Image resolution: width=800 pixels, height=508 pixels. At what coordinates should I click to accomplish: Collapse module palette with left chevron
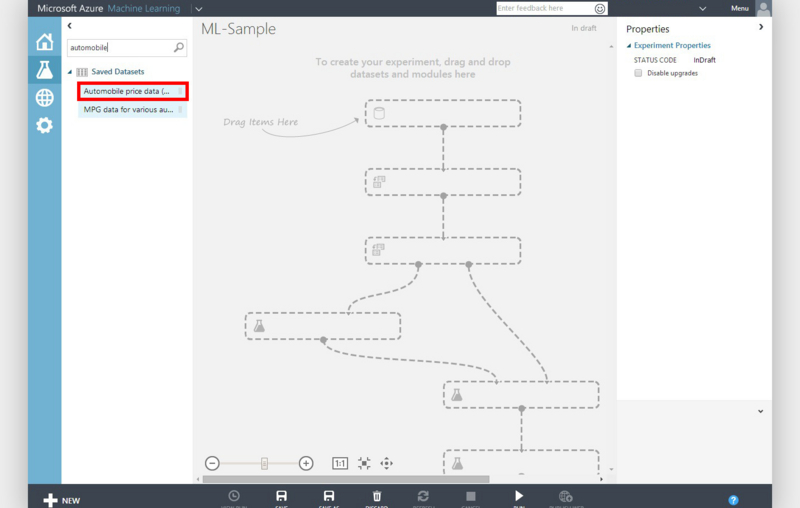(x=70, y=26)
